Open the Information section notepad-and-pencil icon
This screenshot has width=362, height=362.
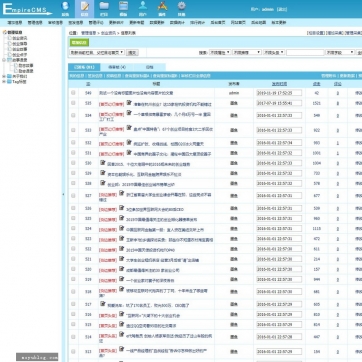click(85, 6)
